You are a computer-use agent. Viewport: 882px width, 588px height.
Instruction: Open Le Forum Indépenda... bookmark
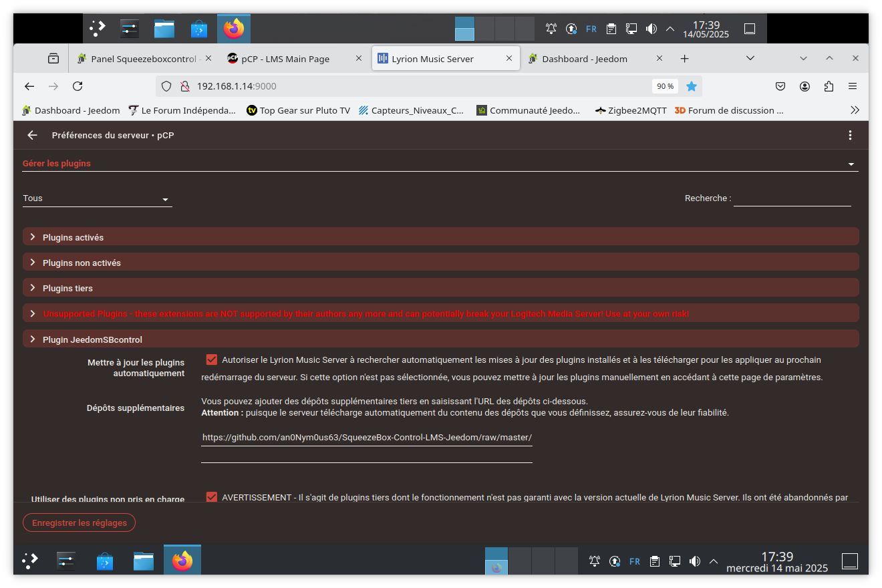click(x=182, y=110)
